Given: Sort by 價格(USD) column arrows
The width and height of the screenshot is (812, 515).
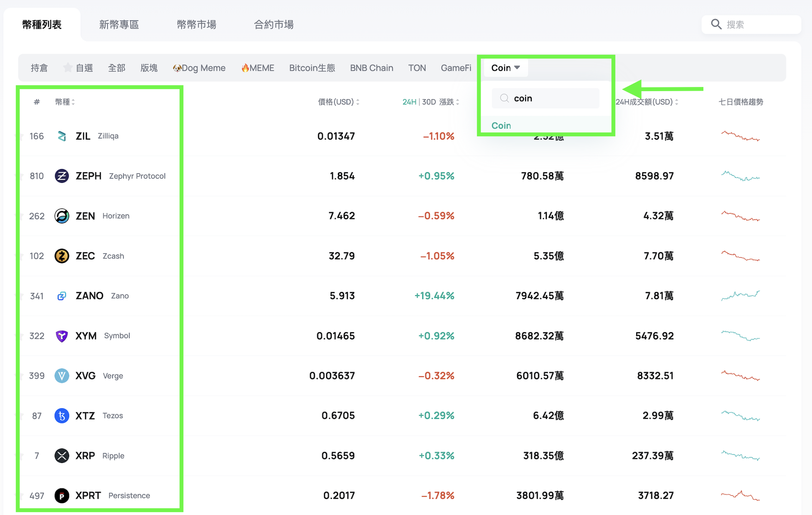Looking at the screenshot, I should [x=358, y=102].
